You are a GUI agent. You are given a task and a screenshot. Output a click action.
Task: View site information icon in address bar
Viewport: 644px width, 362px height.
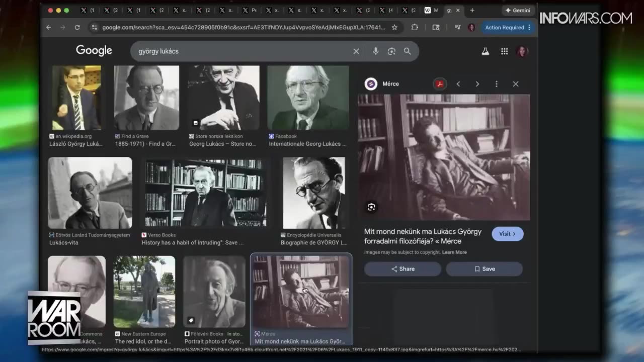coord(94,27)
